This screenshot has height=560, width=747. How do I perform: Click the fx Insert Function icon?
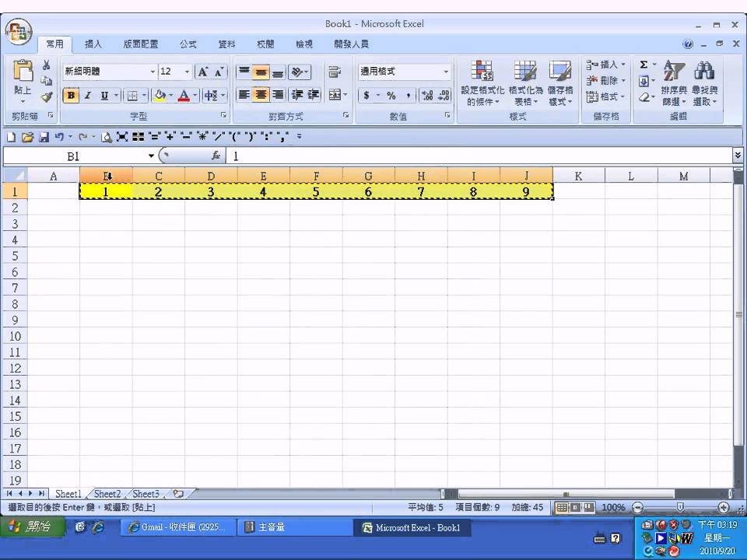[216, 156]
